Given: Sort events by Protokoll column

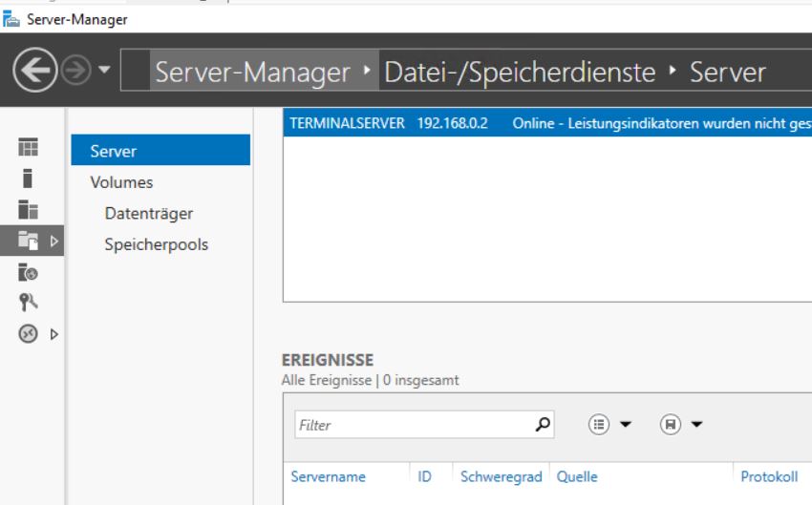Looking at the screenshot, I should (769, 476).
